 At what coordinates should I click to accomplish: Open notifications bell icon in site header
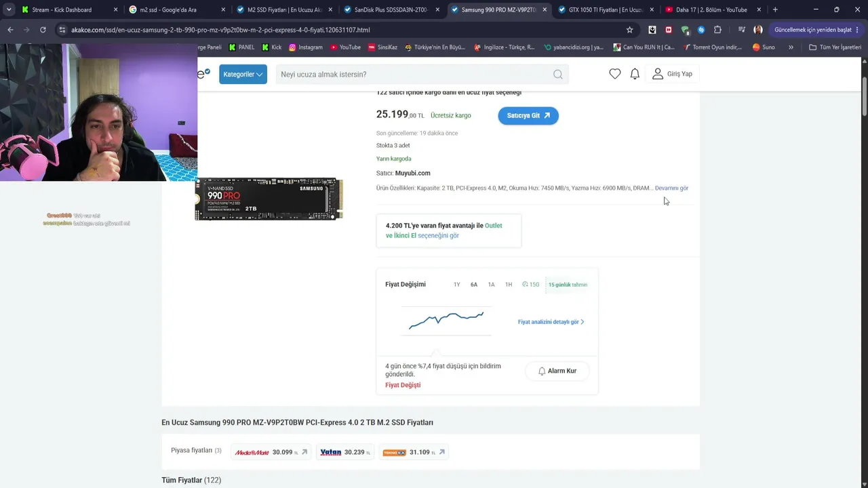(635, 74)
